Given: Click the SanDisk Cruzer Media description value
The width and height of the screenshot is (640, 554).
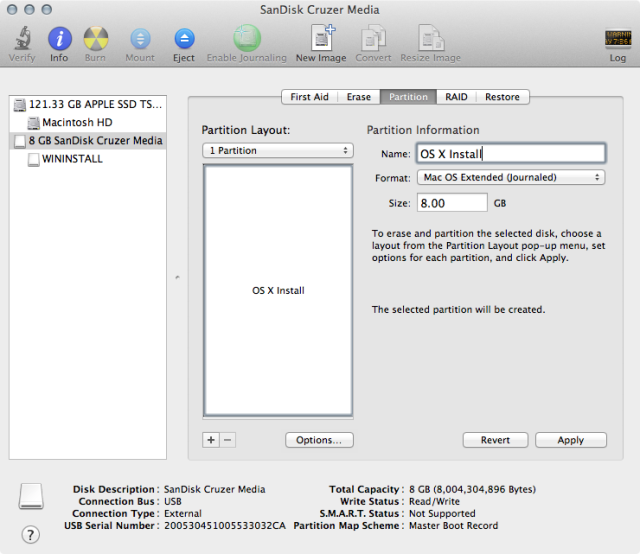Looking at the screenshot, I should pyautogui.click(x=215, y=489).
